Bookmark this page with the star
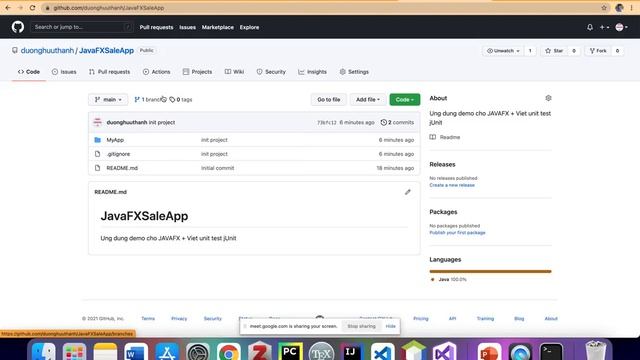640x360 pixels. pyautogui.click(x=604, y=8)
